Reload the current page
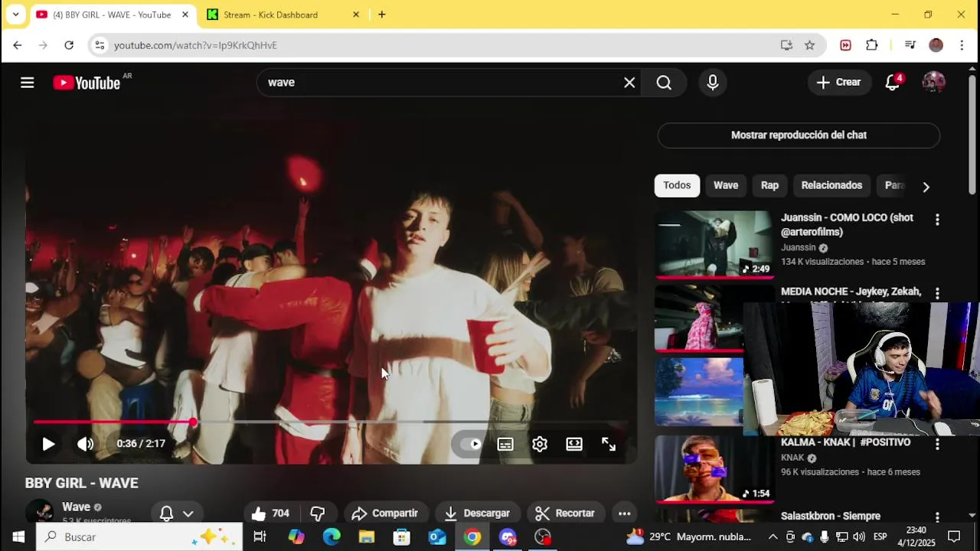 coord(69,45)
